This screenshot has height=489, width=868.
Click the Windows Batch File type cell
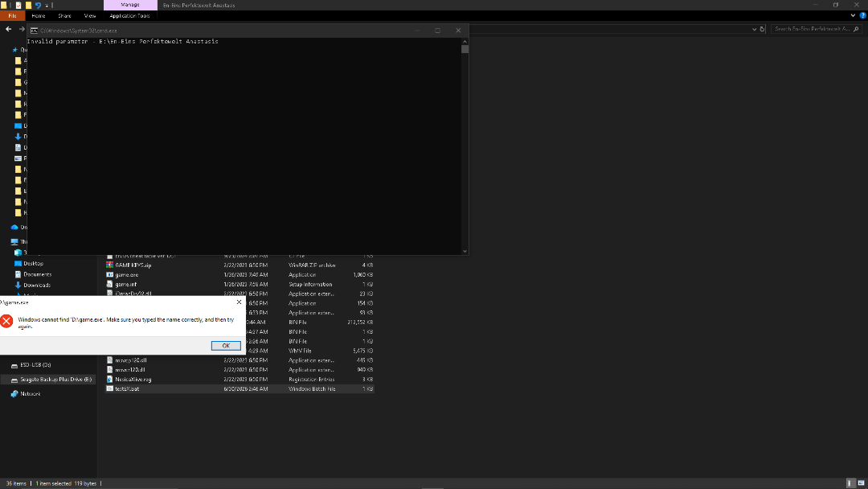tap(312, 388)
